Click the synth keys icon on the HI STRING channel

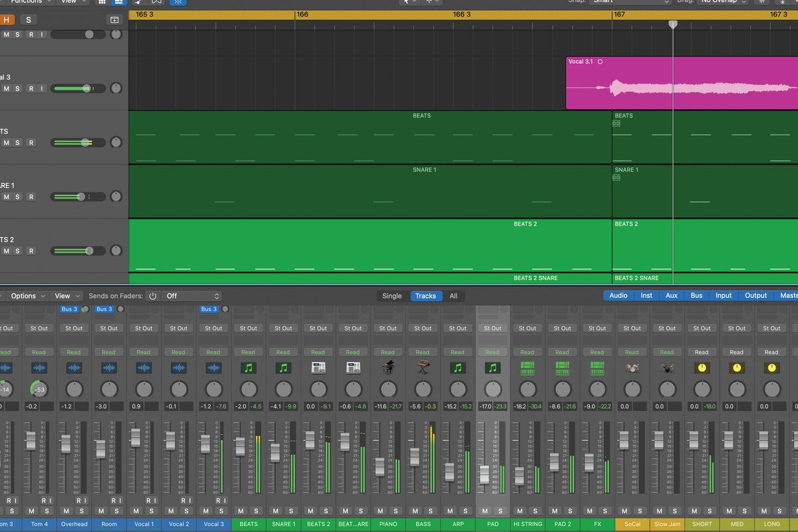click(527, 368)
